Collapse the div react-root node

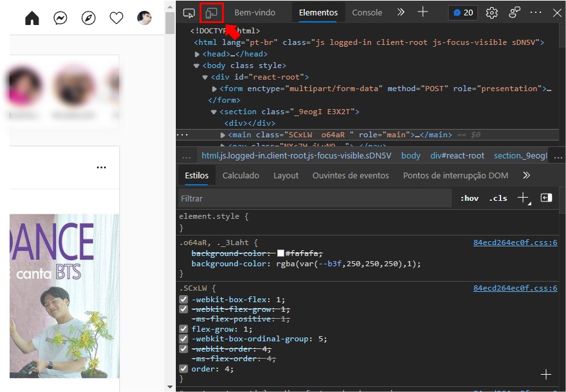pos(205,77)
